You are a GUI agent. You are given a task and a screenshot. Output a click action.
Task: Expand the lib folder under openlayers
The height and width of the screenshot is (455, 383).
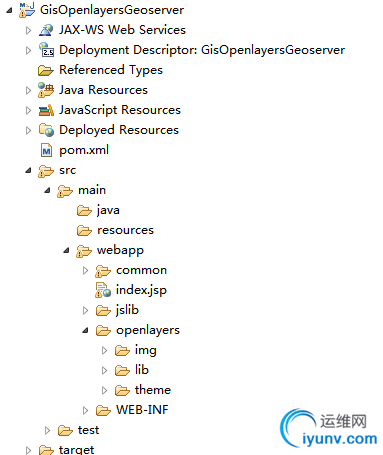105,370
